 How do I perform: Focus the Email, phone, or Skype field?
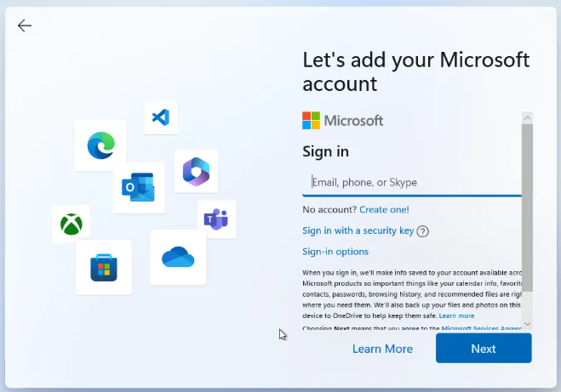click(x=412, y=183)
